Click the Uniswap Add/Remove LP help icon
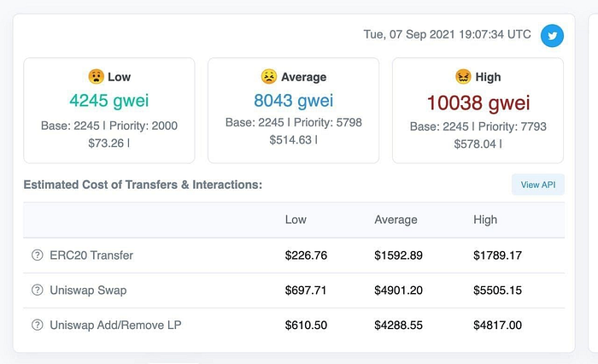The width and height of the screenshot is (598, 364). pyautogui.click(x=37, y=325)
